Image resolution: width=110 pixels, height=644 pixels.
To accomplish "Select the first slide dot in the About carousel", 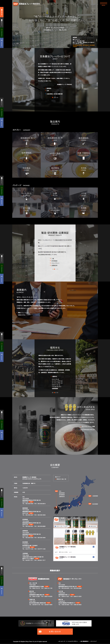I will tap(52, 97).
